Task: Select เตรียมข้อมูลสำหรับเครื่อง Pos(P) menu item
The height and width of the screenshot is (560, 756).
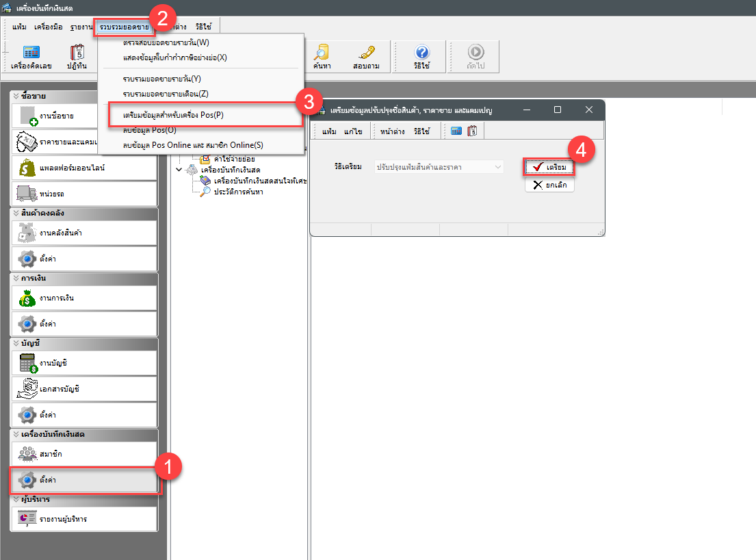Action: 173,115
